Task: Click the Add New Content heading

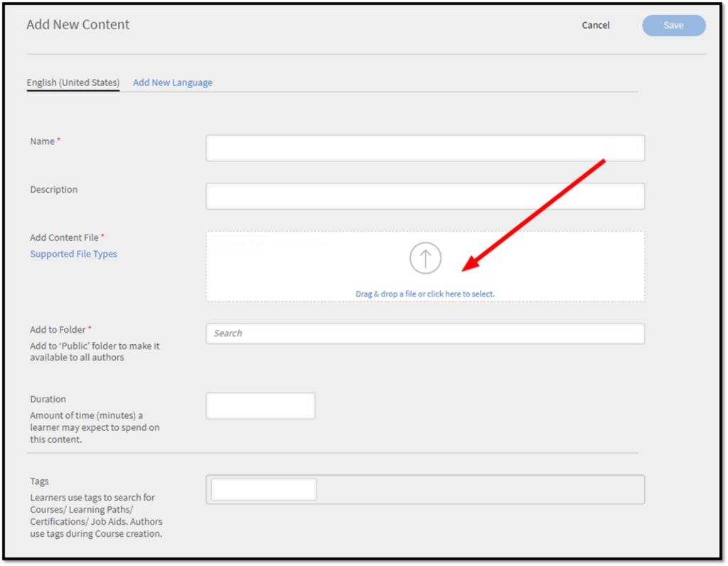Action: coord(77,24)
